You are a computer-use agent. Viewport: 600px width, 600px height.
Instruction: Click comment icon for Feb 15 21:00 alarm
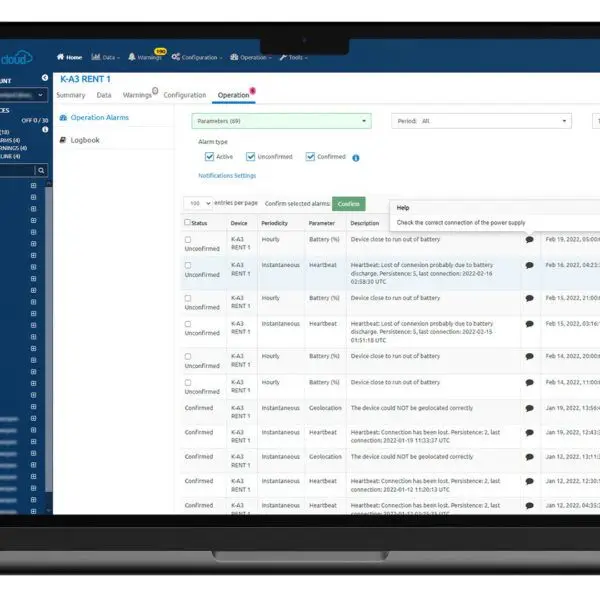pyautogui.click(x=530, y=298)
